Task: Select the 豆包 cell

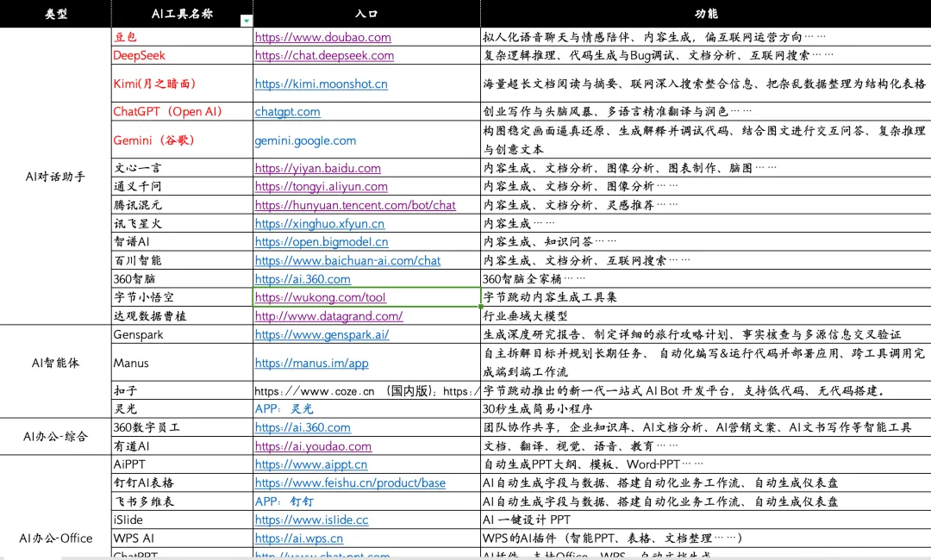Action: tap(182, 37)
